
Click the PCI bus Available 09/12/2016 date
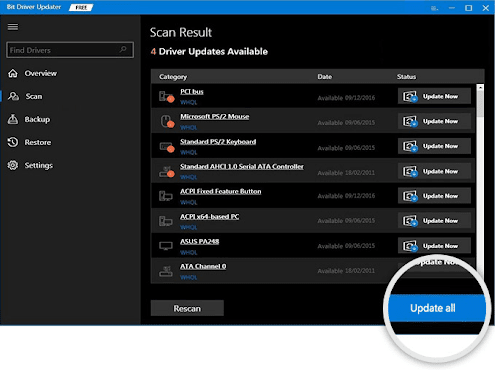(x=346, y=98)
